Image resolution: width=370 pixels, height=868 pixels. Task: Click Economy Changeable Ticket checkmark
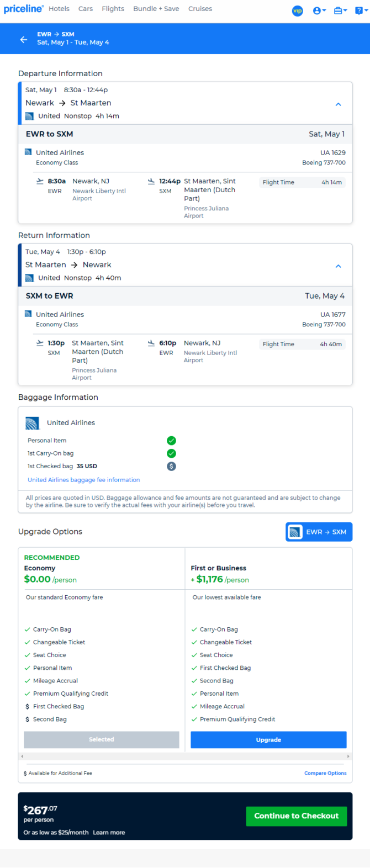click(28, 642)
